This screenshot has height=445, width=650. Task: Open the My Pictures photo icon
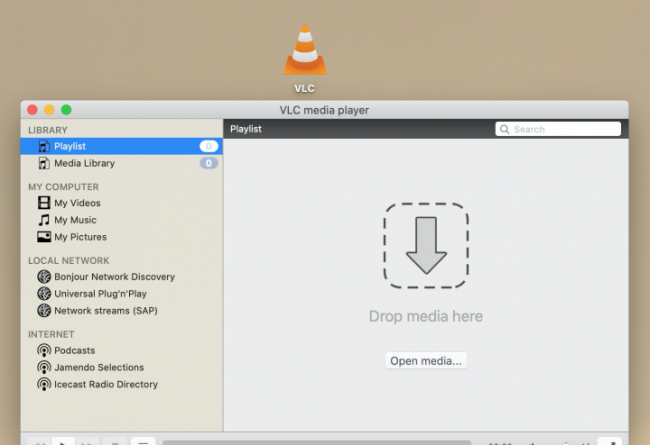click(x=44, y=236)
